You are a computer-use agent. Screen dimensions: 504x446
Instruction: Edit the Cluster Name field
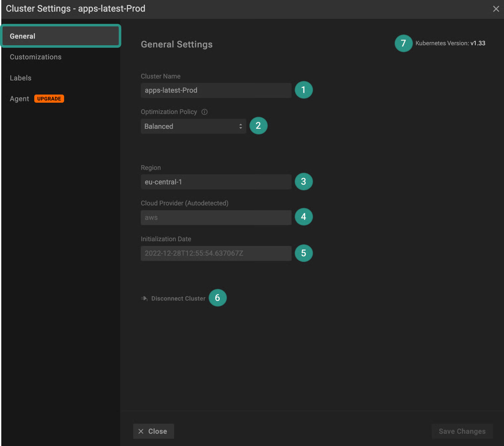tap(216, 90)
